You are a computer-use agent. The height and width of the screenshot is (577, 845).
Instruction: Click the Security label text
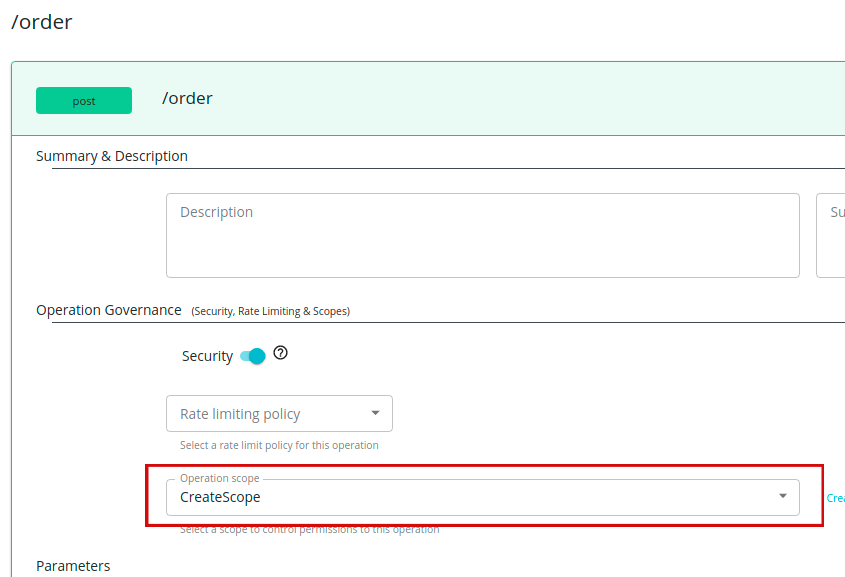coord(206,355)
